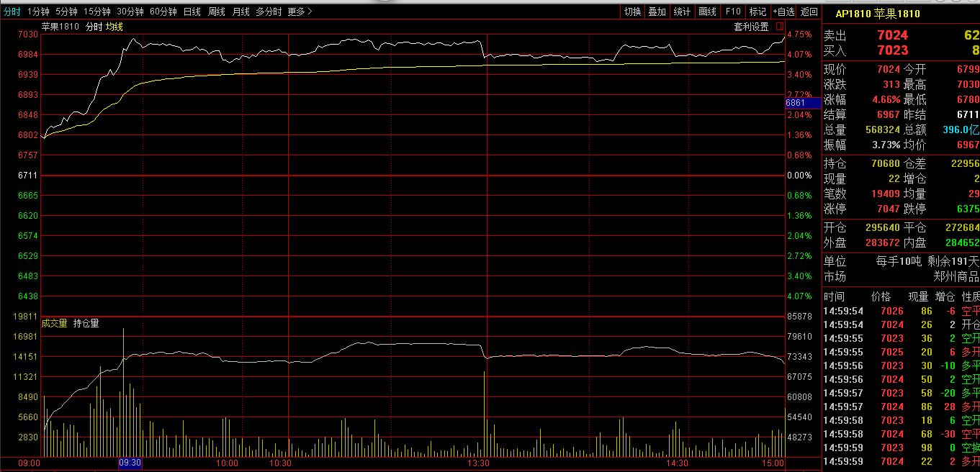Open the 画线 drawing tool
This screenshot has height=472, width=980.
click(707, 12)
